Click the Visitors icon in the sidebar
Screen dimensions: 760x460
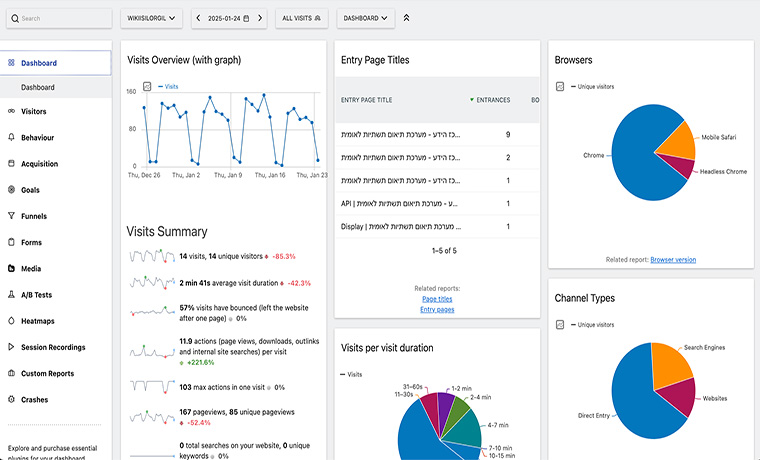tap(11, 111)
